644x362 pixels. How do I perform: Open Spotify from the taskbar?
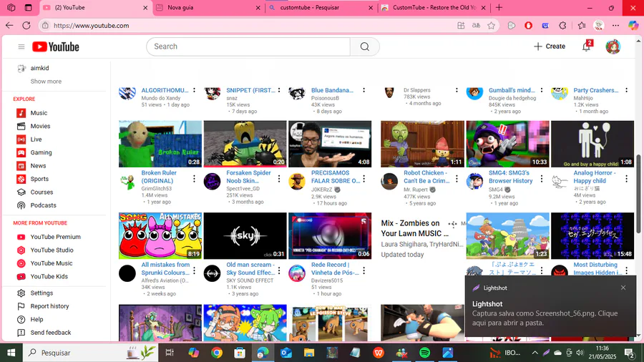[425, 353]
